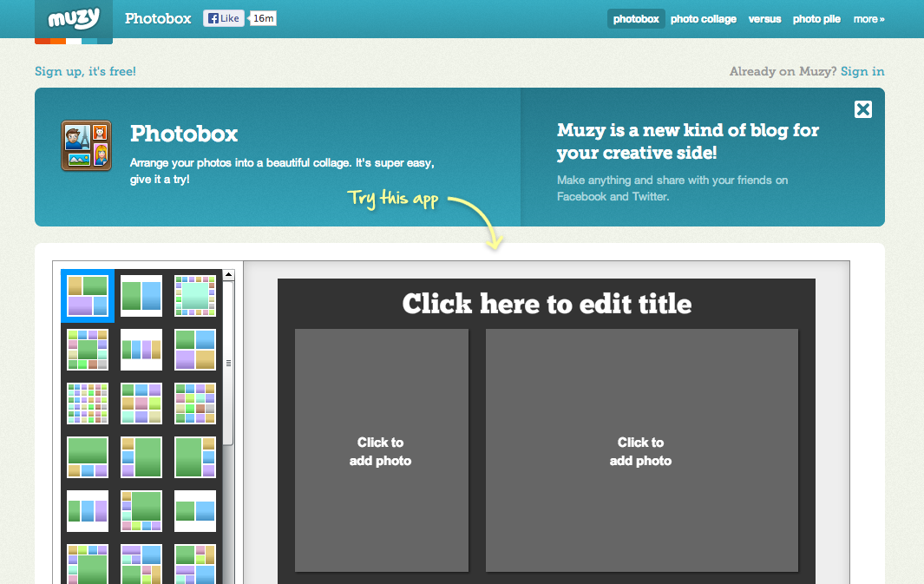Add photo to the right collage slot
This screenshot has width=924, height=584.
(x=642, y=451)
